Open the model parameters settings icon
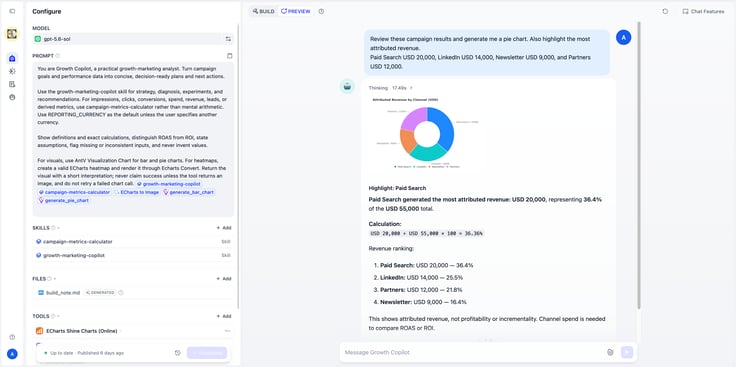The height and width of the screenshot is (367, 736). (x=228, y=39)
